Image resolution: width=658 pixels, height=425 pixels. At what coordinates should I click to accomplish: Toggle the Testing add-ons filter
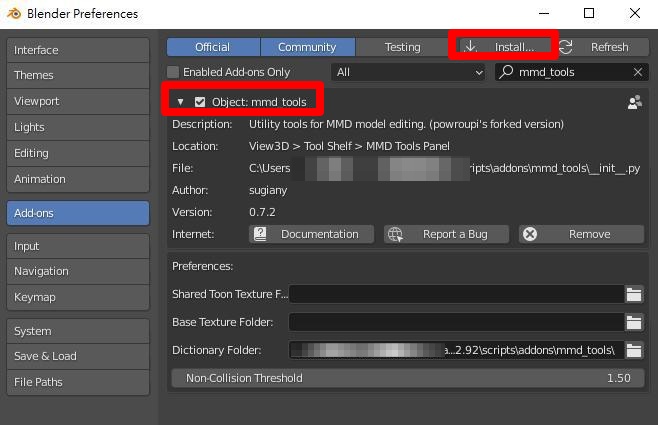(402, 47)
